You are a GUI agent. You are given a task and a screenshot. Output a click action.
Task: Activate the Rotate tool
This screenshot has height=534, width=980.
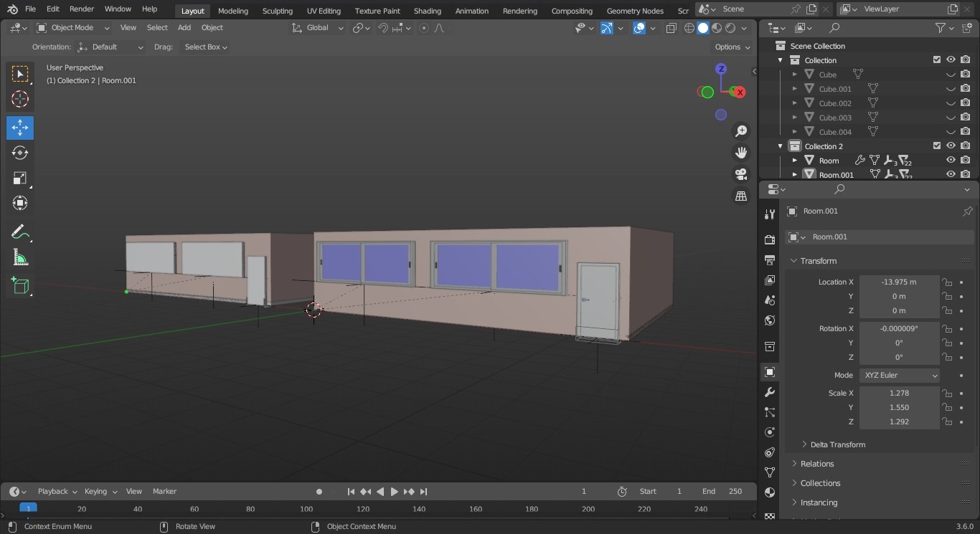point(20,153)
